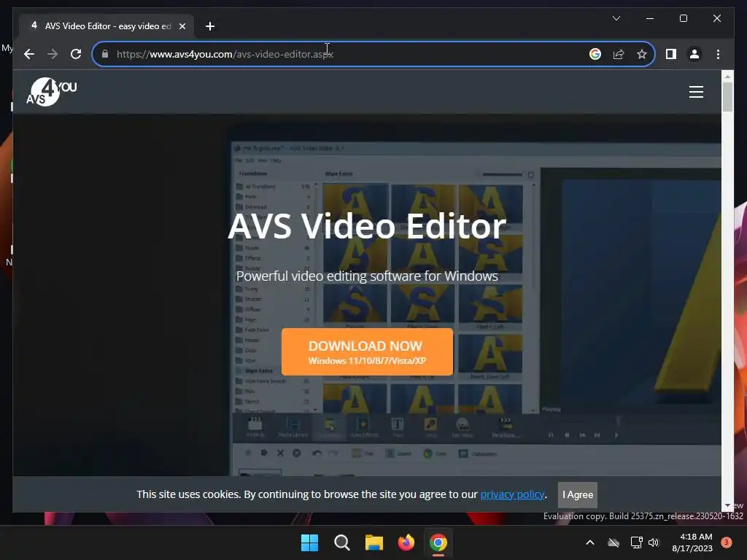
Task: View site information via lock icon
Action: tap(105, 54)
